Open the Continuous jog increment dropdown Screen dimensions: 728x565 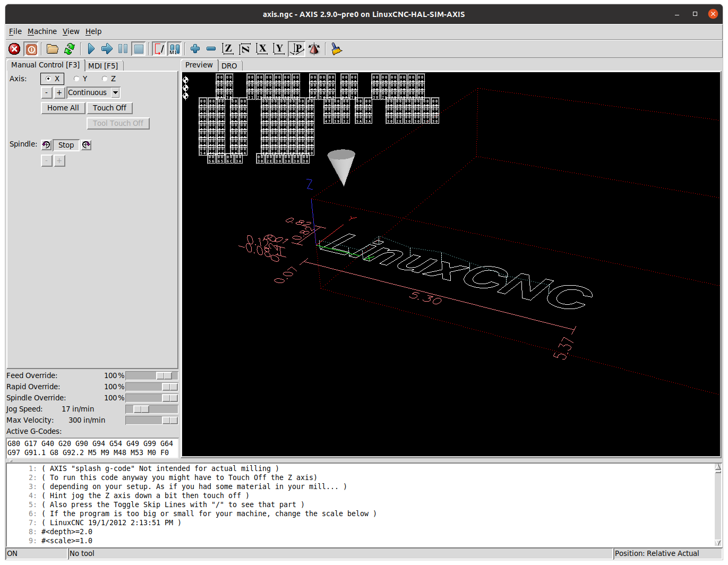pyautogui.click(x=116, y=92)
